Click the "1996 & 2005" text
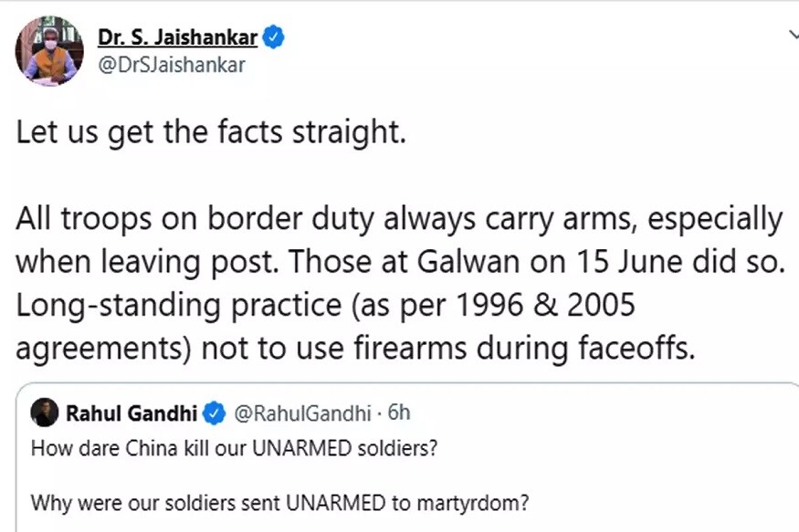799x532 pixels. click(x=544, y=305)
